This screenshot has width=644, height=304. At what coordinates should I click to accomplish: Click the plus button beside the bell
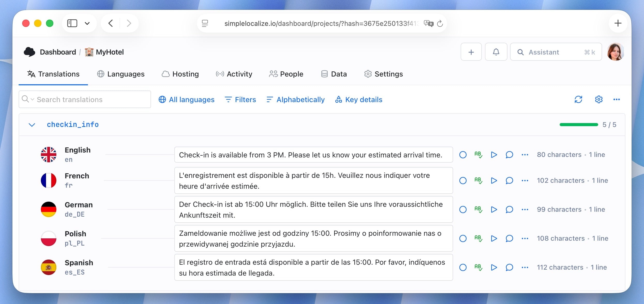pos(471,52)
